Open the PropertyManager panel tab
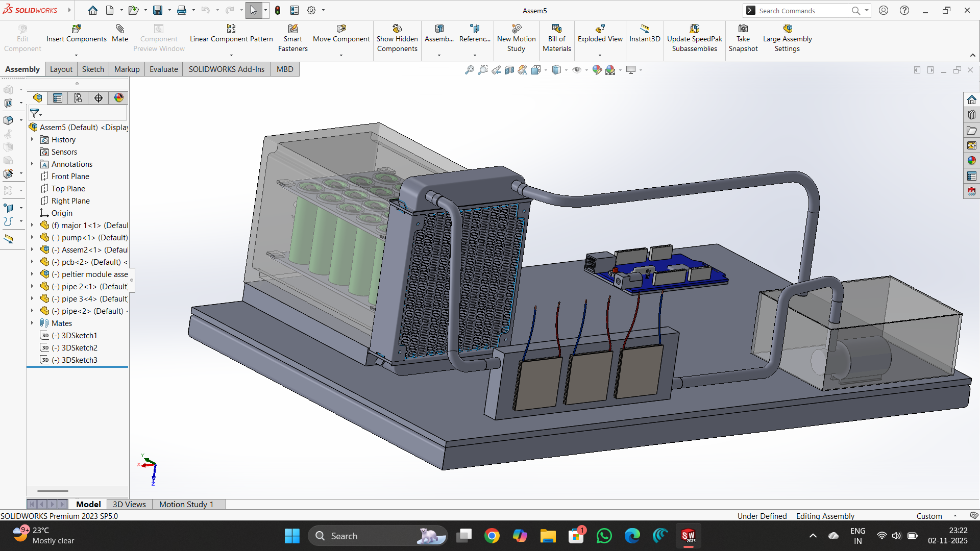 click(58, 98)
